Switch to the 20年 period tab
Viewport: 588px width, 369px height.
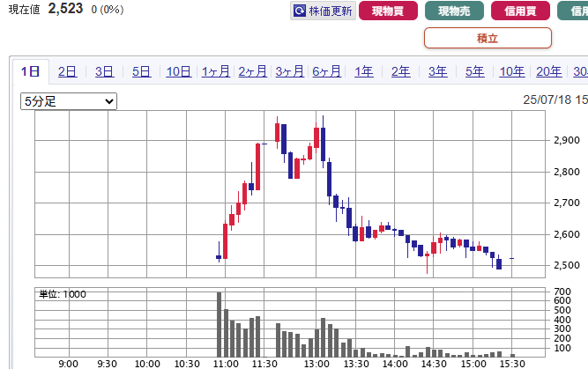pos(549,71)
